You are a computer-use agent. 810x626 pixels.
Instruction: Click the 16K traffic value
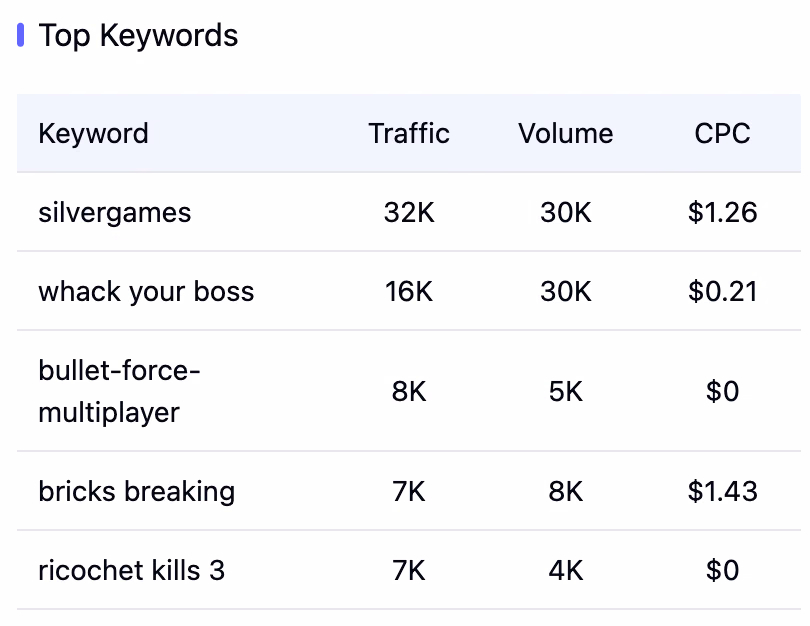click(x=409, y=291)
